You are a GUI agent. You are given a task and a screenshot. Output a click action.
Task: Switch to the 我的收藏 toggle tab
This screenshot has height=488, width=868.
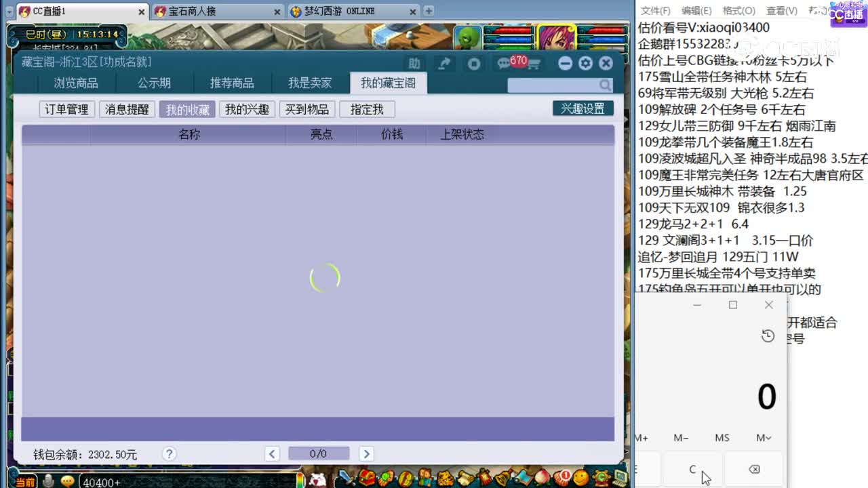click(x=187, y=108)
